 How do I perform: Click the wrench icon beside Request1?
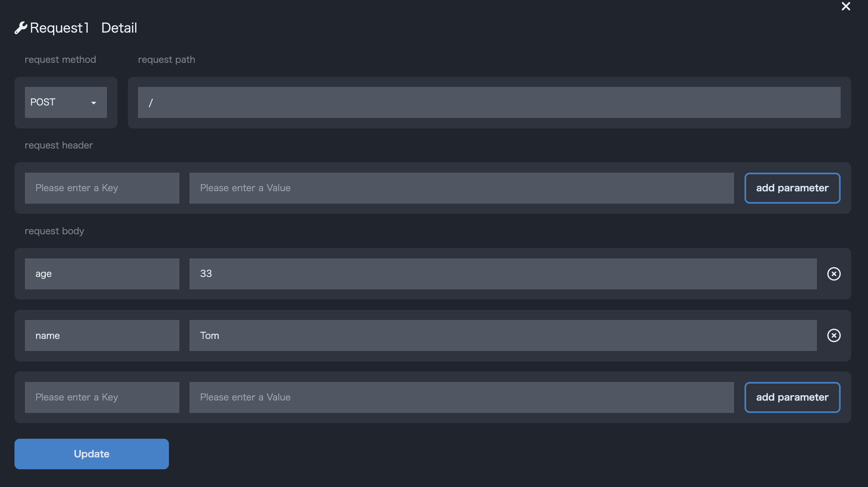coord(21,28)
